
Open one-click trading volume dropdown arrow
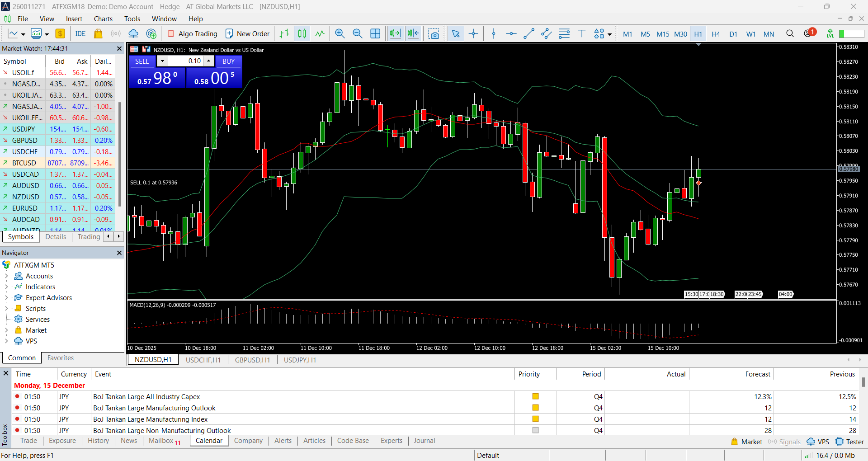pyautogui.click(x=162, y=61)
